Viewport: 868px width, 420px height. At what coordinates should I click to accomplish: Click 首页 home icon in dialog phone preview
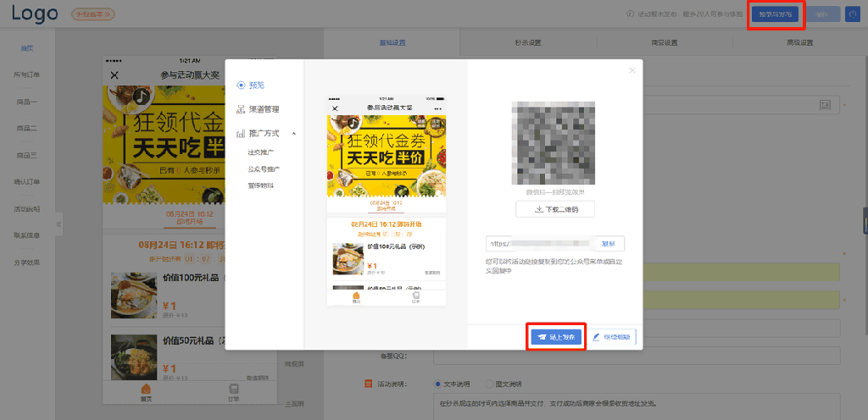click(x=357, y=297)
